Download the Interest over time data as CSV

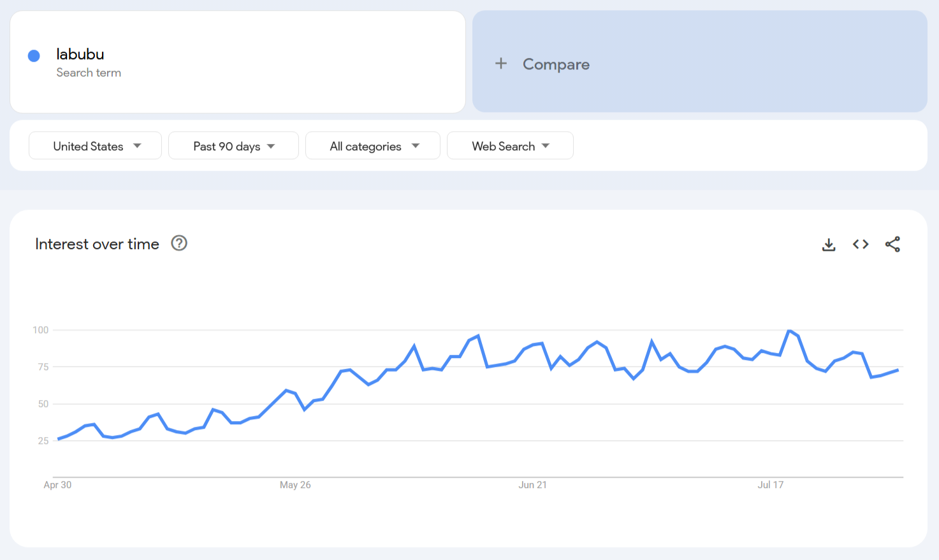(828, 244)
